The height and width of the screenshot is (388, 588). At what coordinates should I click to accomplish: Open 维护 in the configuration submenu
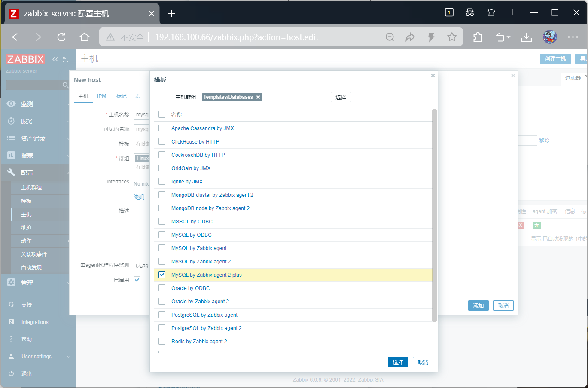pyautogui.click(x=26, y=228)
